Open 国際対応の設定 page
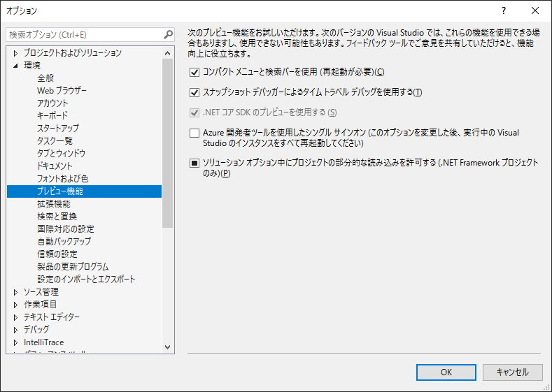 click(66, 229)
